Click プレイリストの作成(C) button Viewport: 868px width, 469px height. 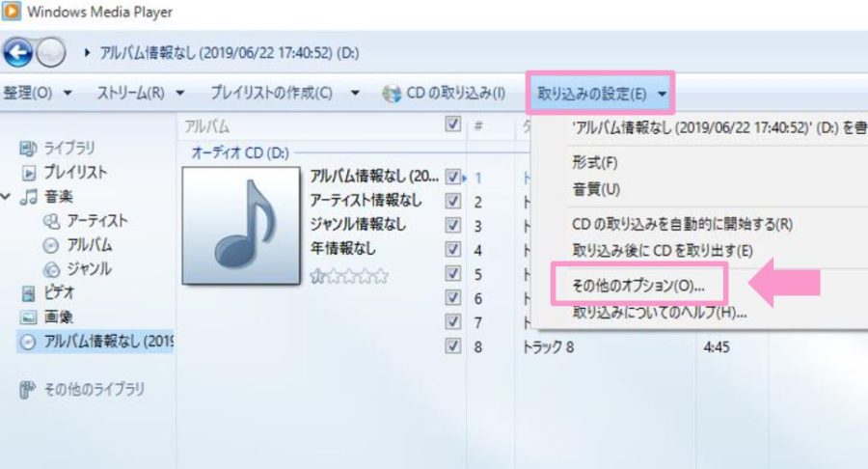(271, 93)
